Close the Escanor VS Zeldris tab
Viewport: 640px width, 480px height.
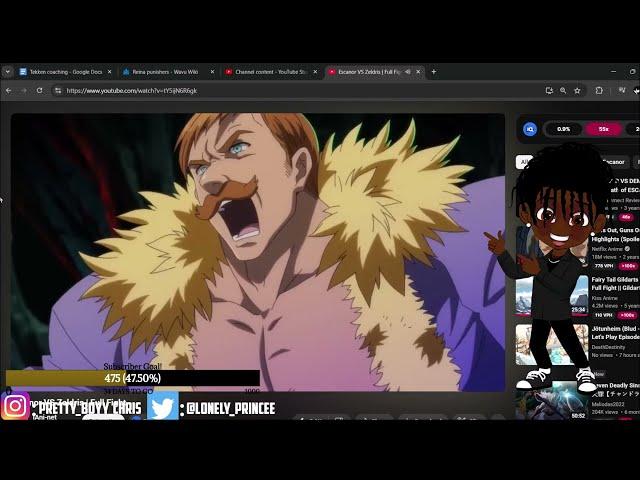(x=418, y=72)
